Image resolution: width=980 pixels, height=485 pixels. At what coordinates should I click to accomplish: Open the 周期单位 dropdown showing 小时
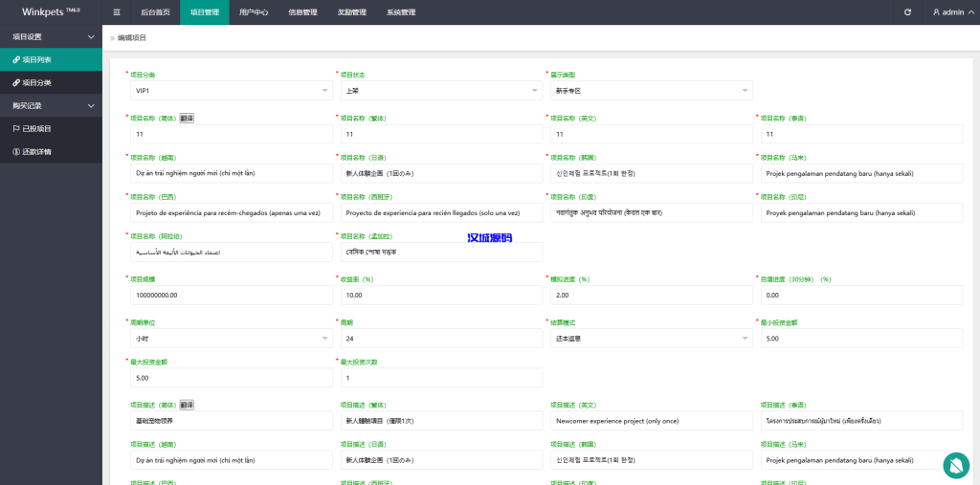pos(231,339)
